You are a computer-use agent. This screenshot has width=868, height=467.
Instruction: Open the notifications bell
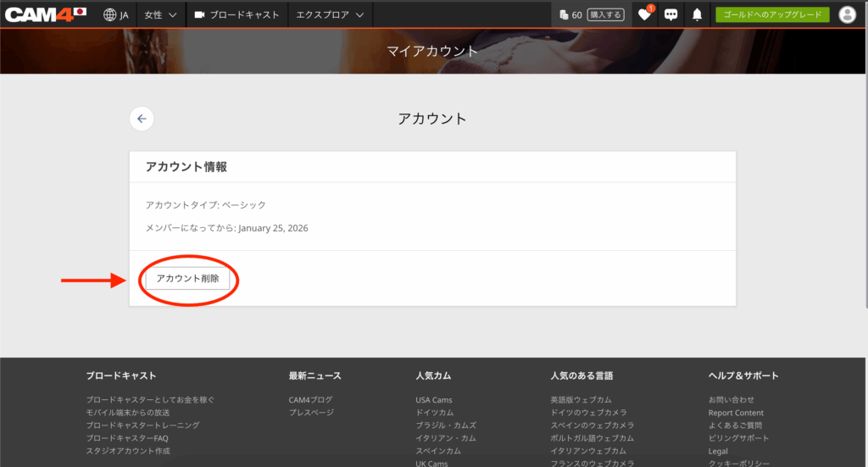[697, 15]
